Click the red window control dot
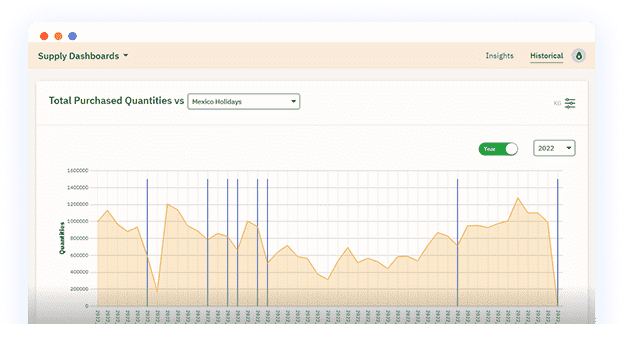This screenshot has width=624, height=361. 44,36
